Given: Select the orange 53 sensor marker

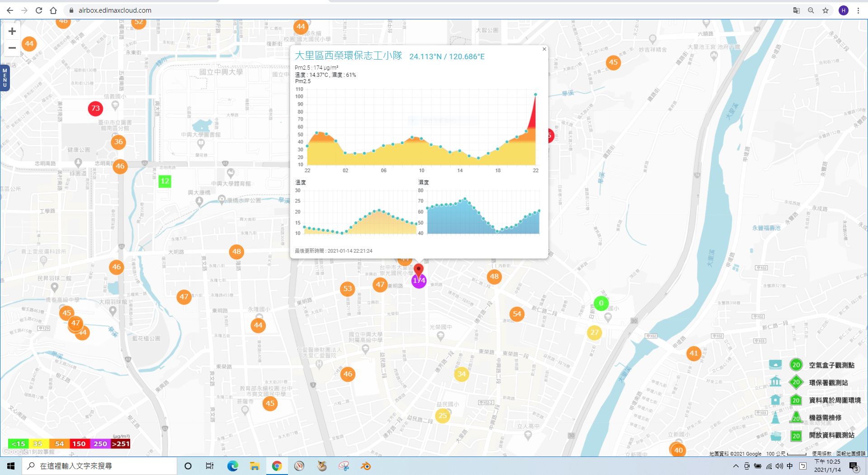Looking at the screenshot, I should point(347,289).
